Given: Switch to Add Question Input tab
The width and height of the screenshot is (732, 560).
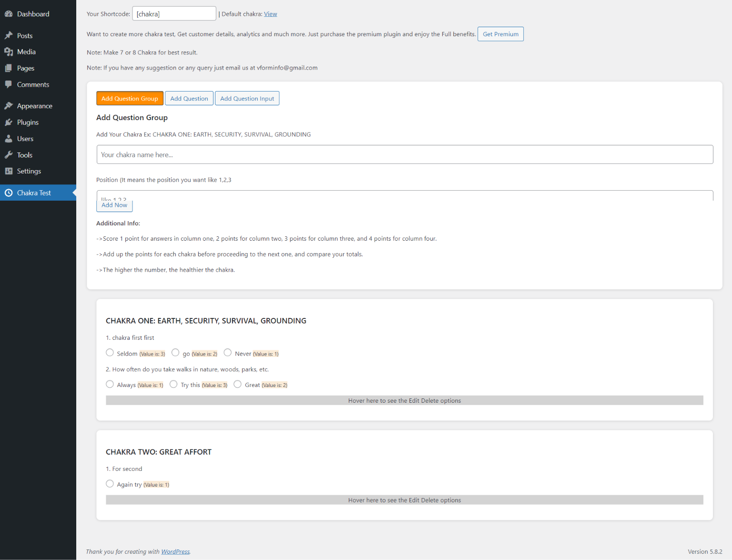Looking at the screenshot, I should [247, 98].
